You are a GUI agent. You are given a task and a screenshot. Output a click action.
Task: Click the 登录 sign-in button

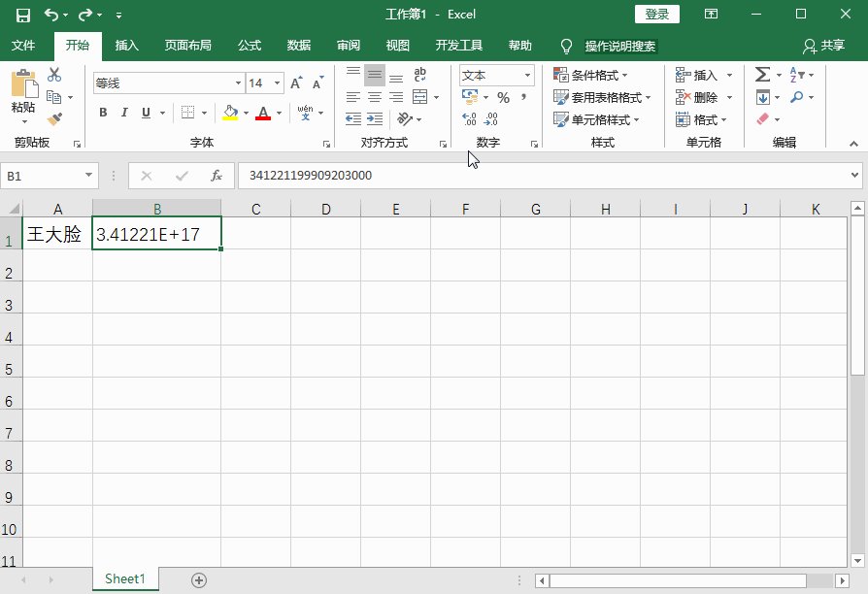[x=657, y=14]
